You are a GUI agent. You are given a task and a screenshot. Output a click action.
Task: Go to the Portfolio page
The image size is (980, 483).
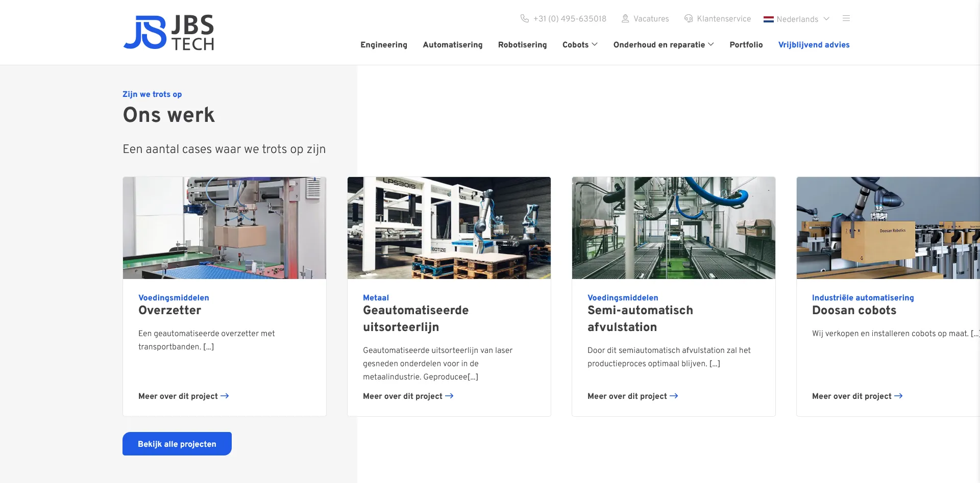[x=746, y=45]
